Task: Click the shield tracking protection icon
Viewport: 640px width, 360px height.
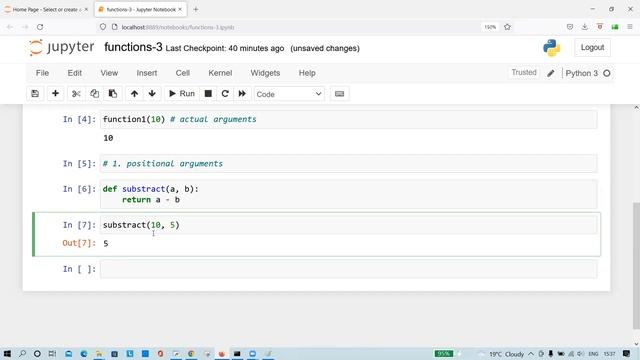Action: 103,27
